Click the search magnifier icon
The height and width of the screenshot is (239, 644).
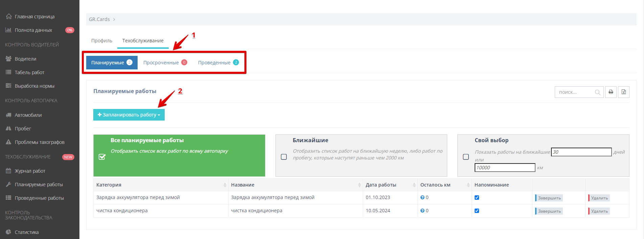coord(597,92)
